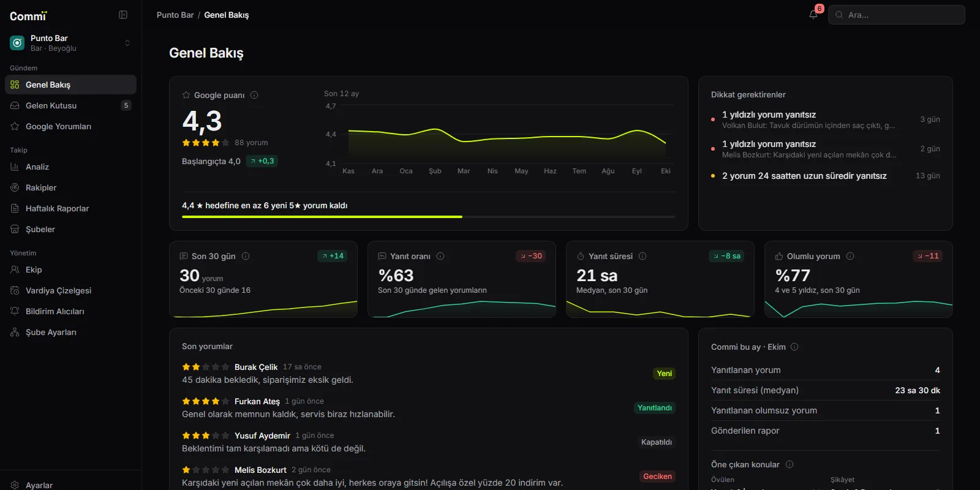Click the Commi logo
The width and height of the screenshot is (980, 490).
coord(28,16)
